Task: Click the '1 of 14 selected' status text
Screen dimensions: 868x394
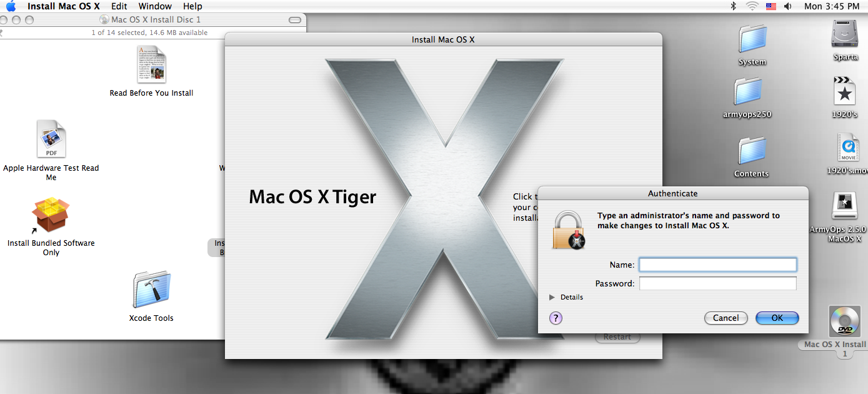Action: [149, 33]
